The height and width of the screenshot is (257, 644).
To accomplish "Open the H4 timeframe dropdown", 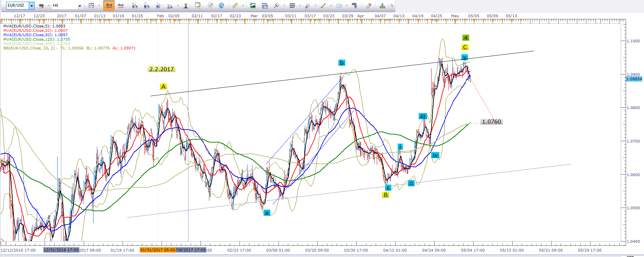I will click(80, 6).
